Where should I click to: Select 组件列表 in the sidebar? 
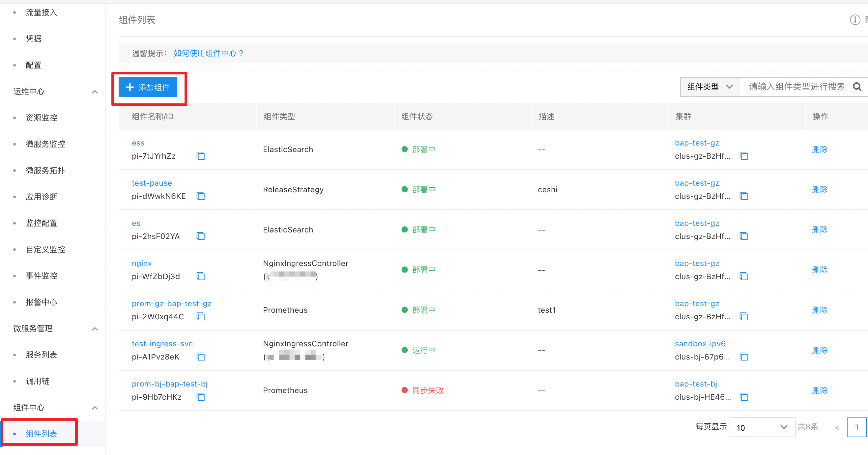[42, 434]
